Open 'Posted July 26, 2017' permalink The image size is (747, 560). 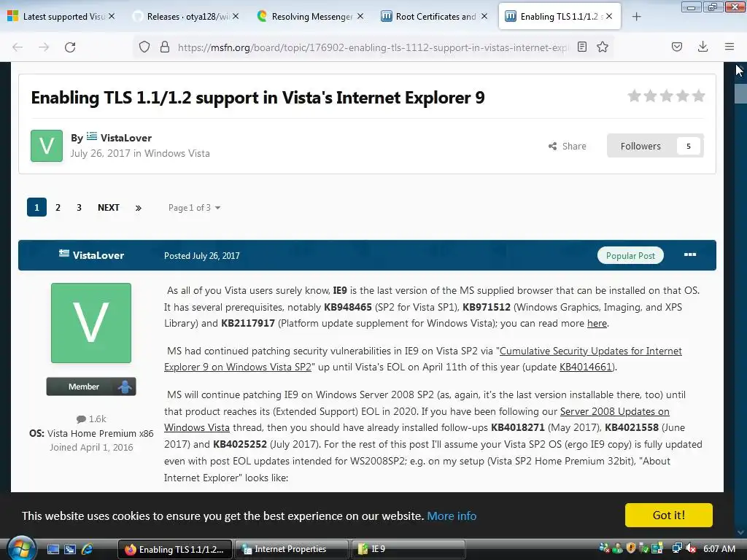pyautogui.click(x=202, y=256)
